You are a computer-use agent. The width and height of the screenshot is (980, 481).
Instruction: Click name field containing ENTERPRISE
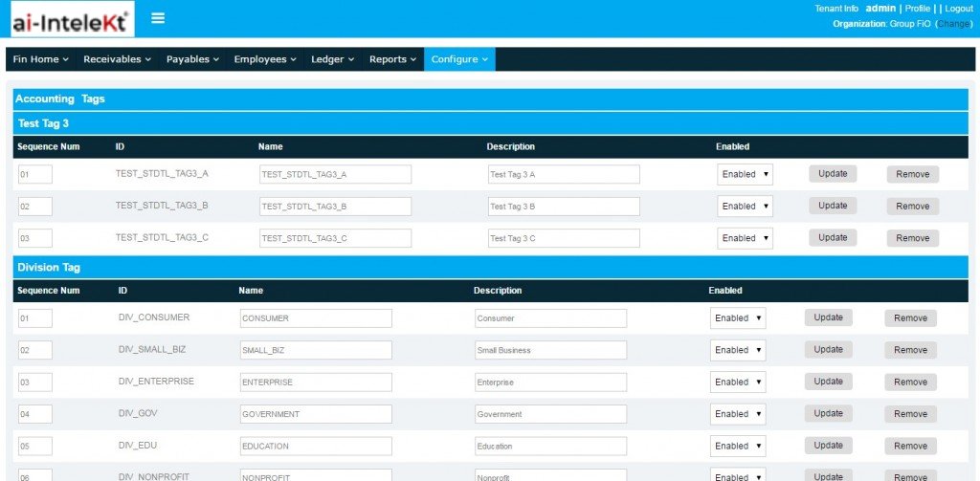tap(316, 382)
